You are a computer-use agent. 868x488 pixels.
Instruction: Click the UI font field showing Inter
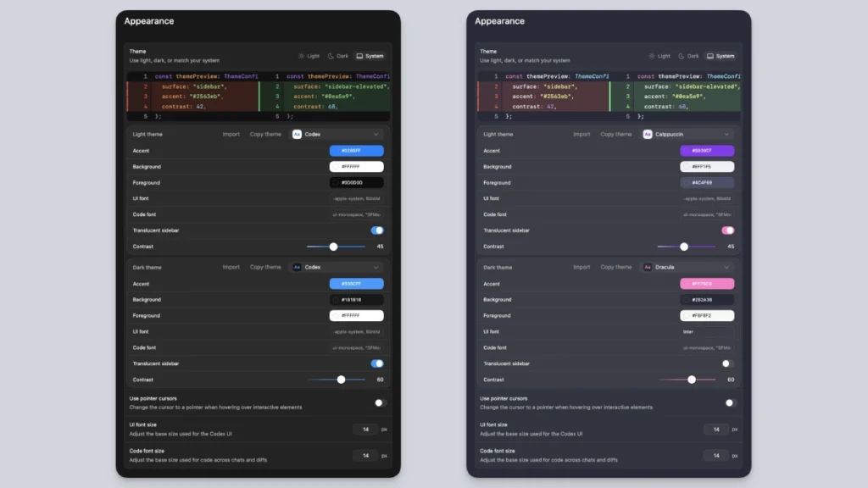coord(707,331)
